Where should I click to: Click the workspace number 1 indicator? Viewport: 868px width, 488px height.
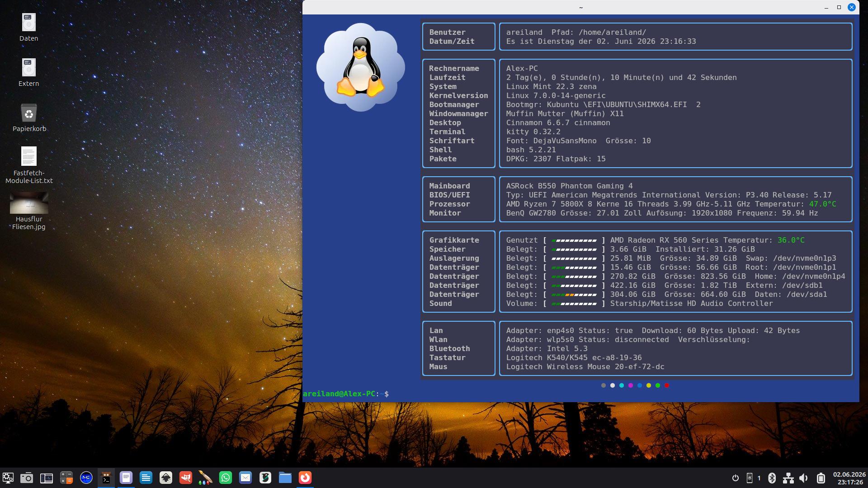point(759,478)
